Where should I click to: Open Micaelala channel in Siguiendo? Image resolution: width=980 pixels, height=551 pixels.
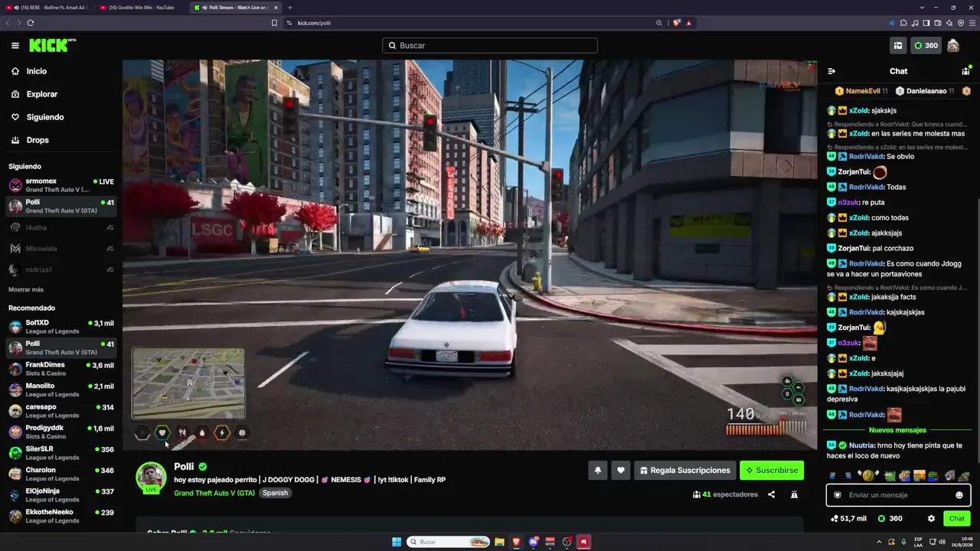(x=61, y=249)
